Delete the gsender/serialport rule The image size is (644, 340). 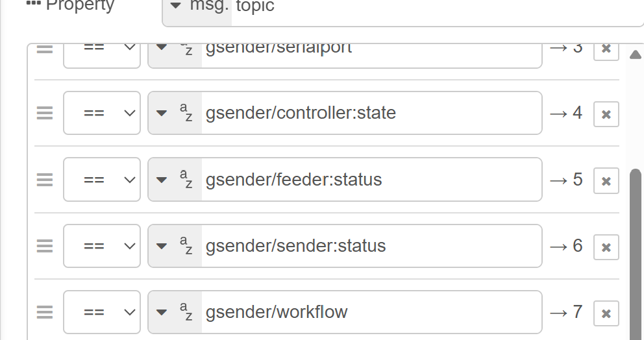606,49
